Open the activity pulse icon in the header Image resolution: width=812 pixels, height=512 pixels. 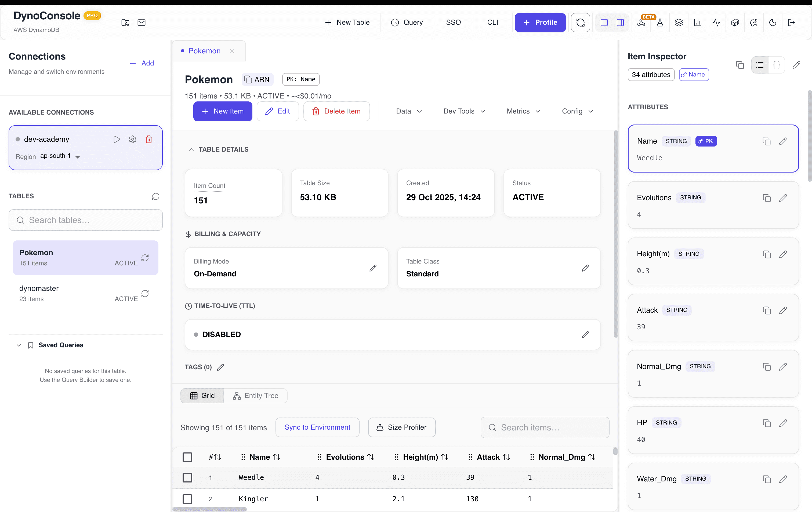pyautogui.click(x=716, y=23)
